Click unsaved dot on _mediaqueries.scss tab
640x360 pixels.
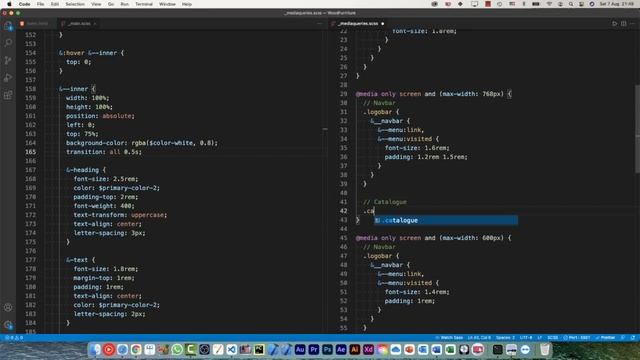click(x=382, y=24)
